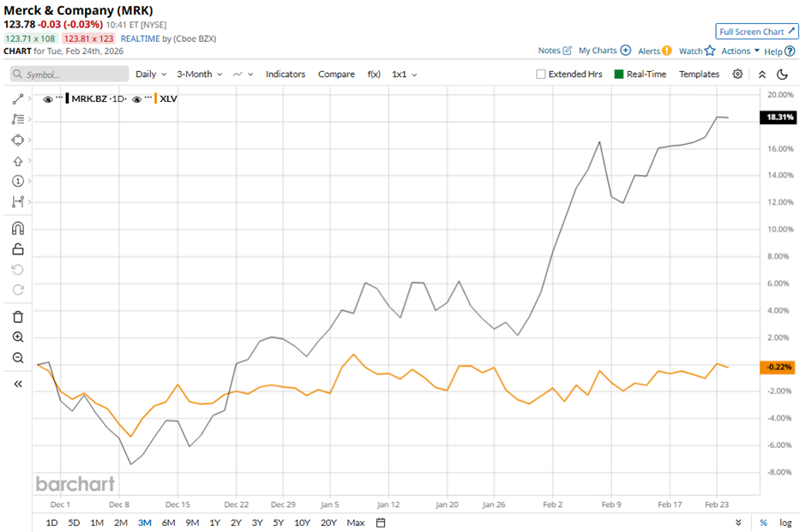Expand the trend line tool submenu arrow

[x=29, y=99]
